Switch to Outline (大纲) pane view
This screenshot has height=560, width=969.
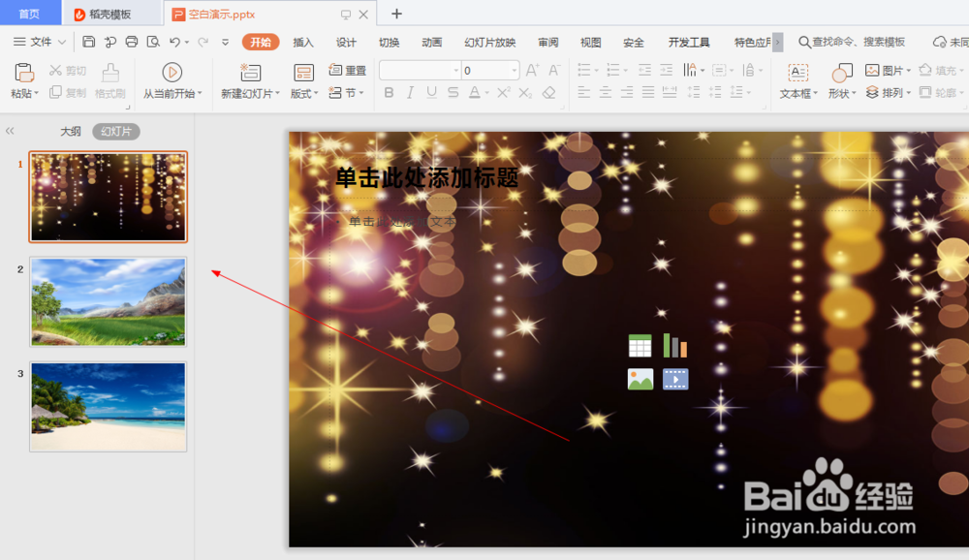(x=71, y=131)
